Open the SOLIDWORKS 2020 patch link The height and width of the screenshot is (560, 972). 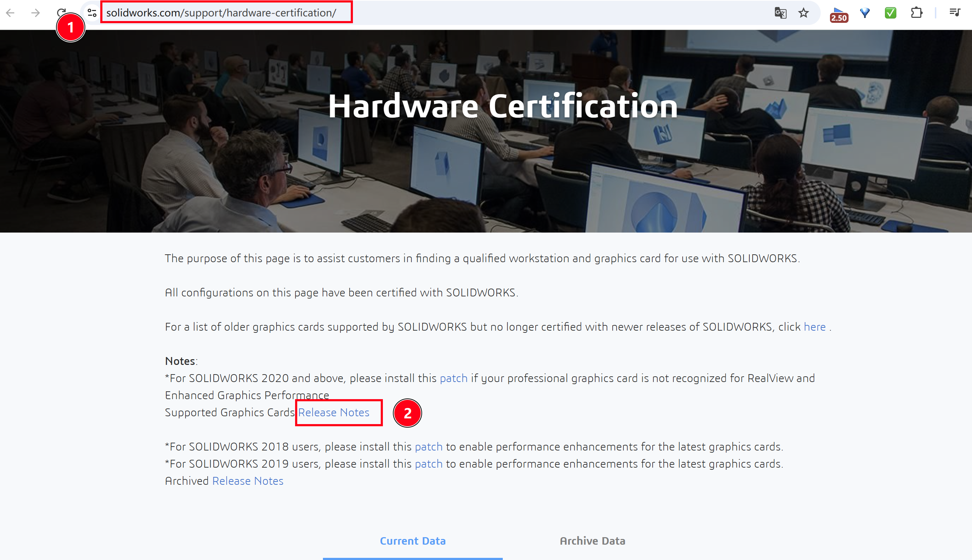pyautogui.click(x=454, y=378)
